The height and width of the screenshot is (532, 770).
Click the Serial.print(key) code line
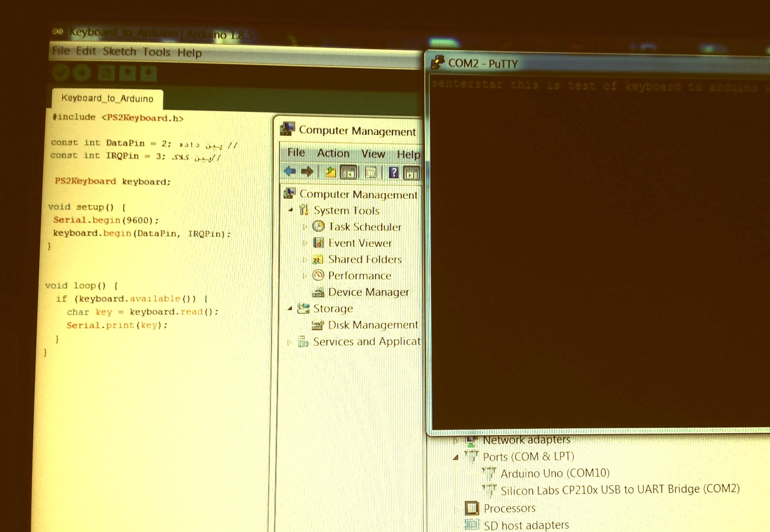click(x=117, y=325)
